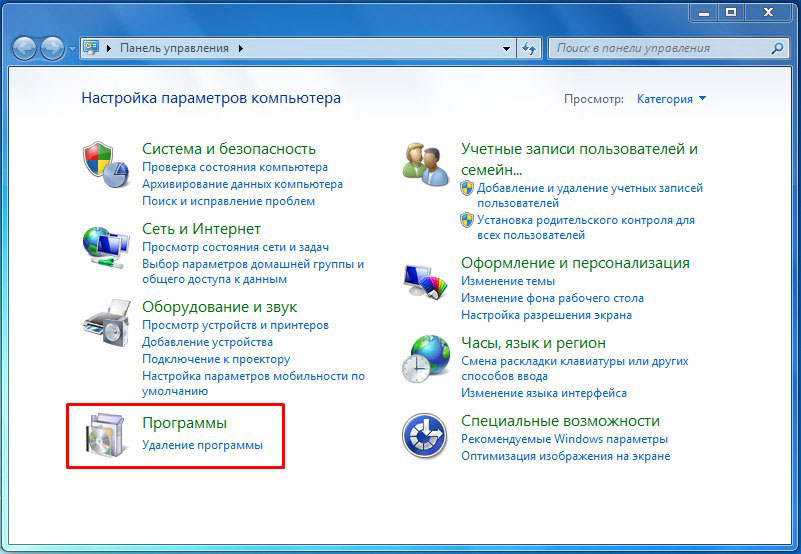The height and width of the screenshot is (554, 801).
Task: Open the Система и безопасность shield icon
Action: point(106,165)
